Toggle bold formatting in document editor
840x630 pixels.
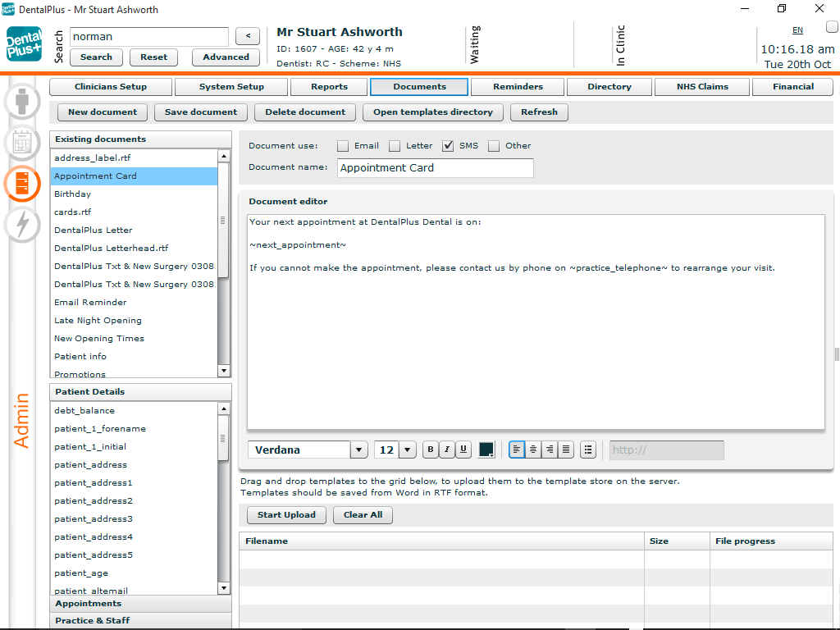click(x=430, y=450)
